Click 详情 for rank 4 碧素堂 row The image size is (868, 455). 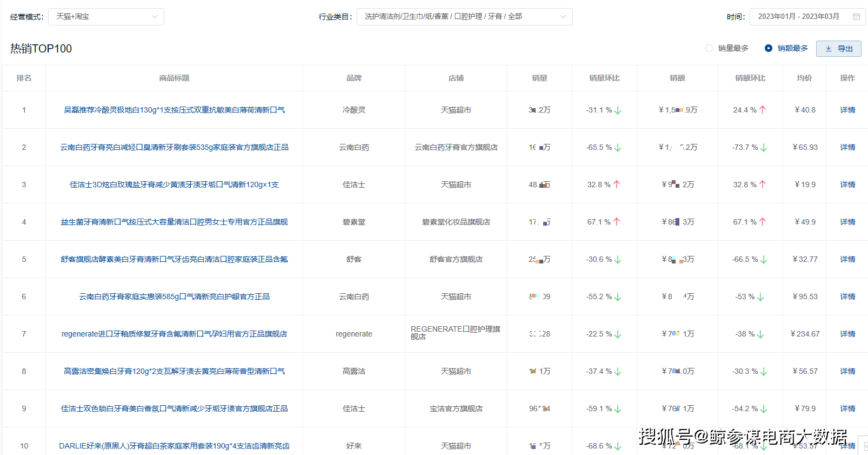[x=847, y=222]
